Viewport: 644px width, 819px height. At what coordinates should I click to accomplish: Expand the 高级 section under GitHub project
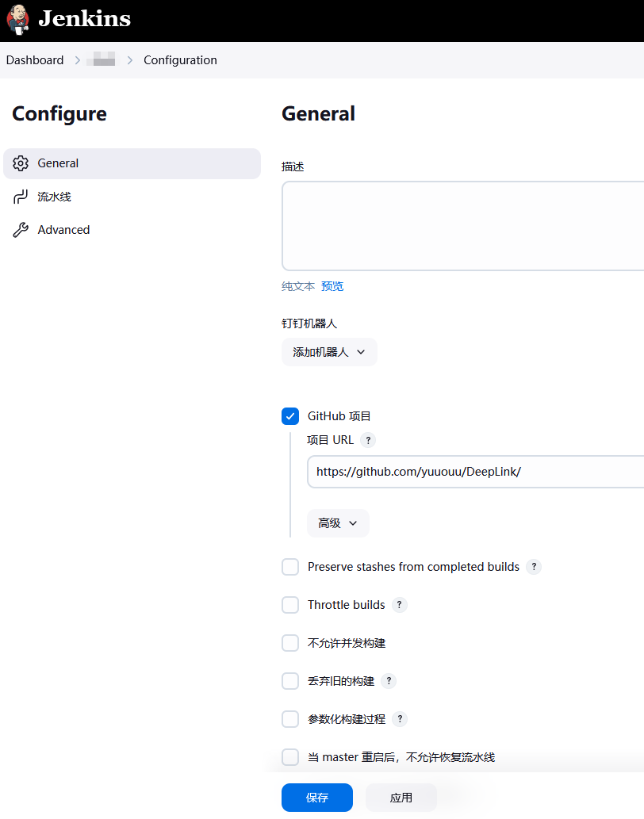(338, 523)
